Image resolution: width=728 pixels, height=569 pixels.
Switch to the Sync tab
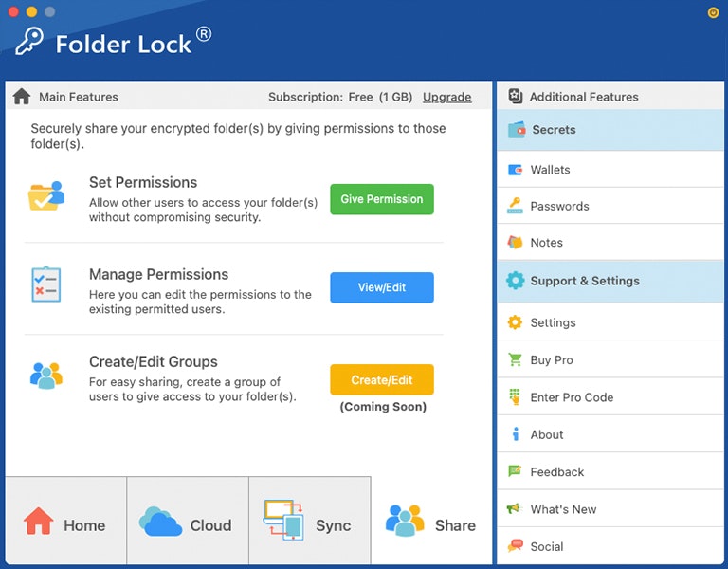pos(310,521)
